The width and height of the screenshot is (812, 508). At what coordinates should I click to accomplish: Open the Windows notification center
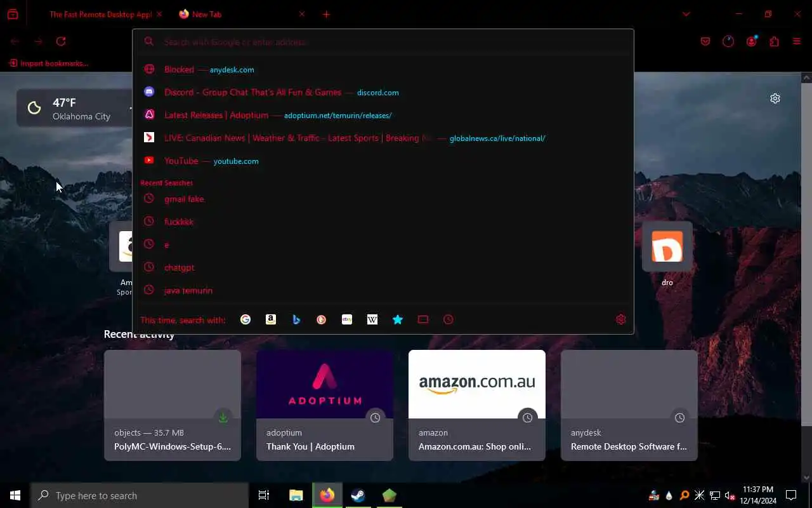point(791,495)
